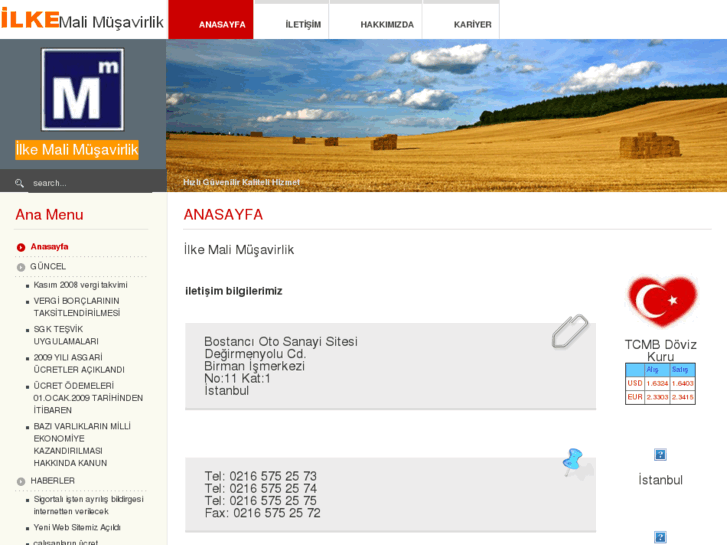Open VERGİ BORÇLARININ TAKSİTLENDİRİLMESİ link
The height and width of the screenshot is (545, 727).
(77, 307)
